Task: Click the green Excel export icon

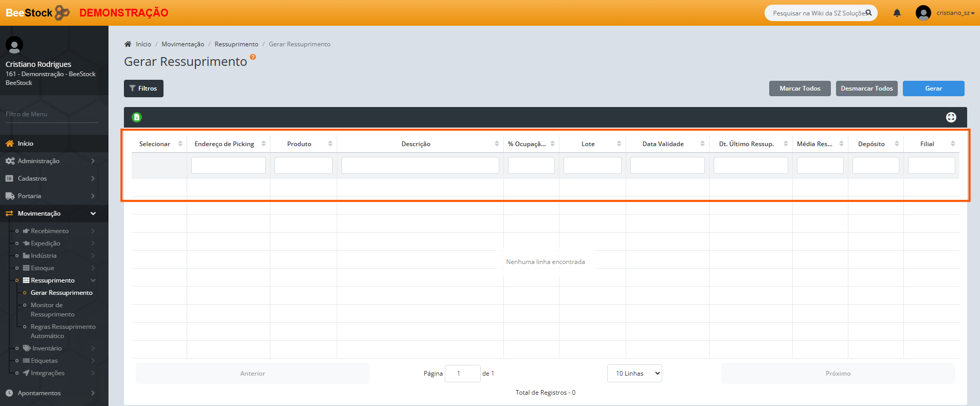Action: coord(137,117)
